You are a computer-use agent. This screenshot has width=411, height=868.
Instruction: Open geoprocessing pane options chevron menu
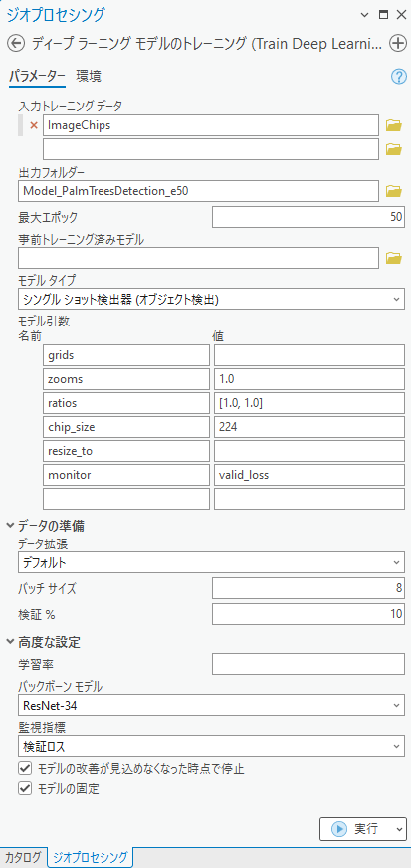[364, 16]
